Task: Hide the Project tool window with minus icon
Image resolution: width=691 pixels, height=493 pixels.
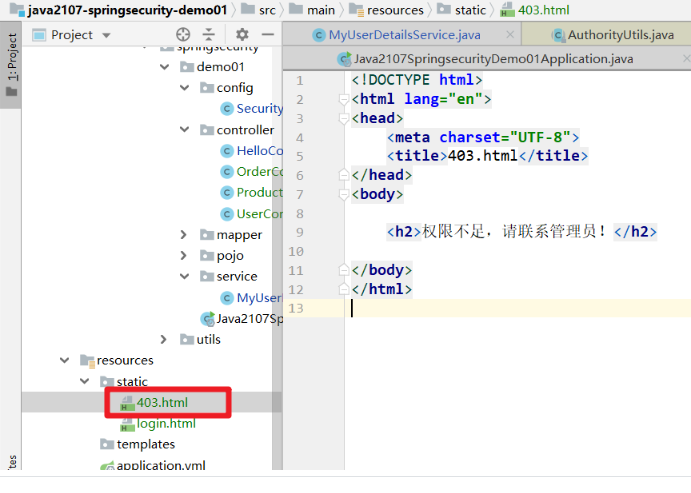Action: pos(267,34)
